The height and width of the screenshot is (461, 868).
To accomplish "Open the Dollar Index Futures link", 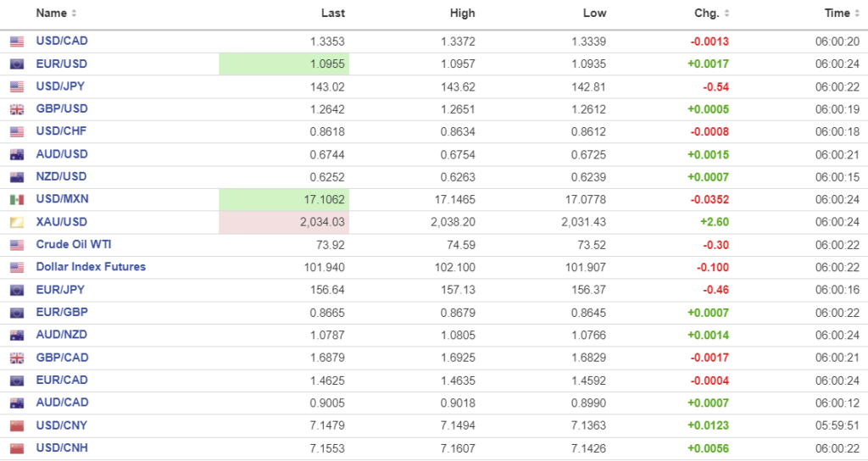I will click(91, 267).
